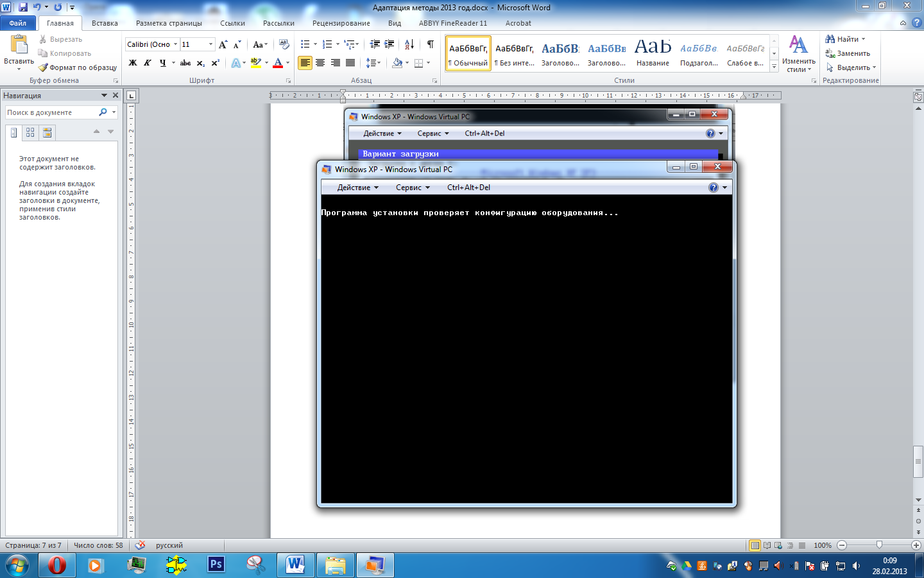Open Действие menu in front Virtual PC window

tap(358, 188)
